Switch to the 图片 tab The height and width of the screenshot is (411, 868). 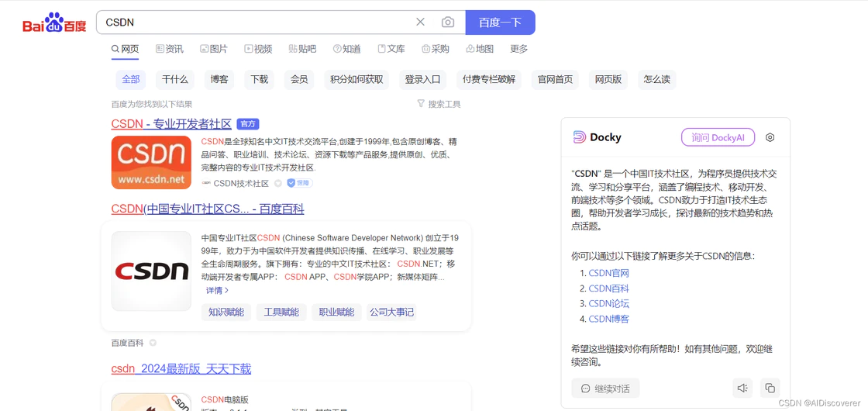tap(214, 49)
